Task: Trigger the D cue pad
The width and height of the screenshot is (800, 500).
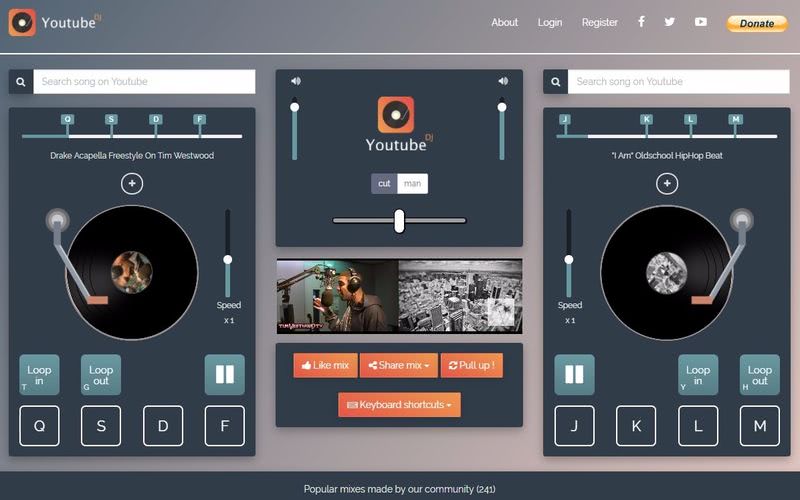Action: click(x=163, y=426)
